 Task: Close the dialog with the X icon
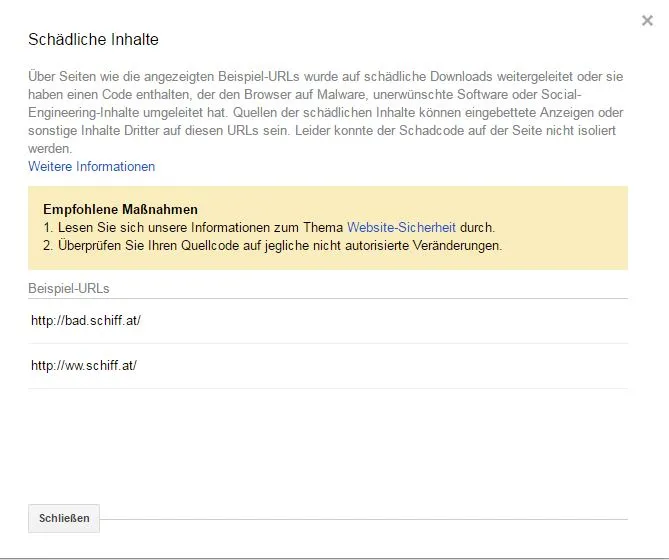[647, 20]
